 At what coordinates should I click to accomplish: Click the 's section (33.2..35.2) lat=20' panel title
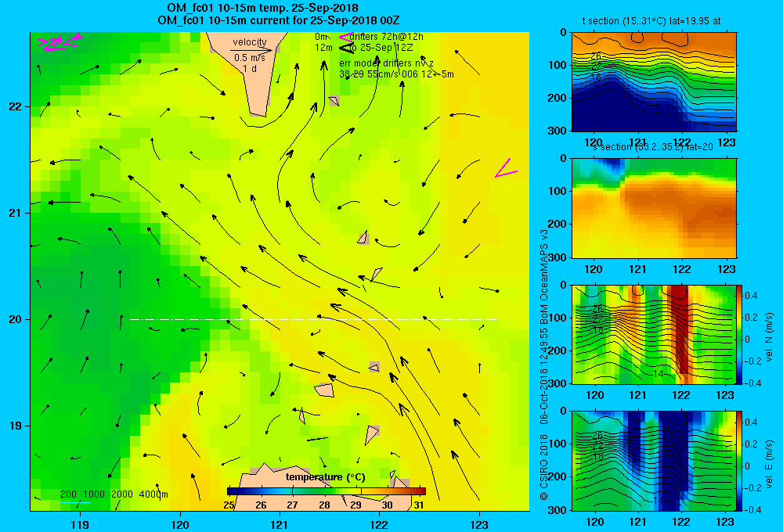[x=653, y=147]
